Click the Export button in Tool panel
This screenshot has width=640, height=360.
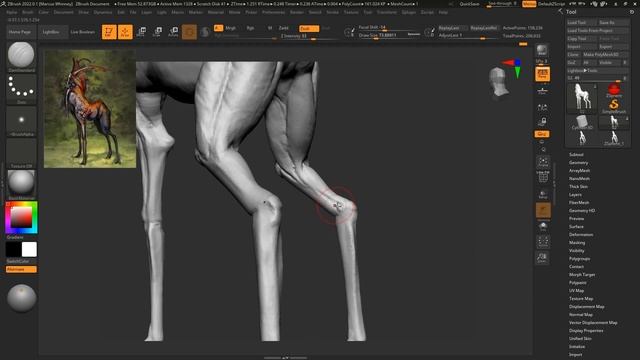point(613,47)
